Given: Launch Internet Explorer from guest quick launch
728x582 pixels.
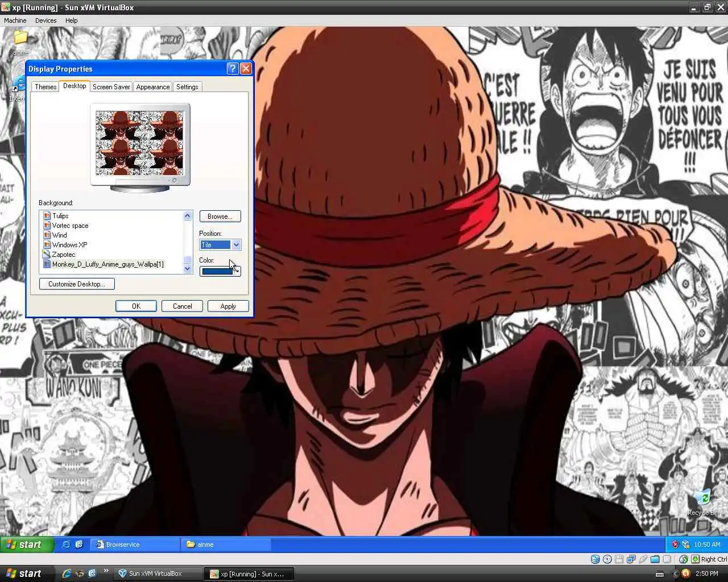Looking at the screenshot, I should (66, 544).
